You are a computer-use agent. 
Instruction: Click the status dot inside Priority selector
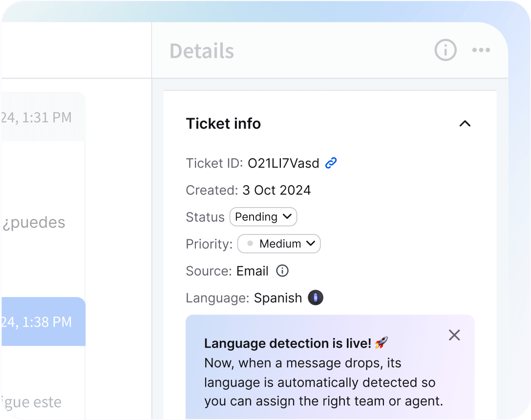(249, 244)
